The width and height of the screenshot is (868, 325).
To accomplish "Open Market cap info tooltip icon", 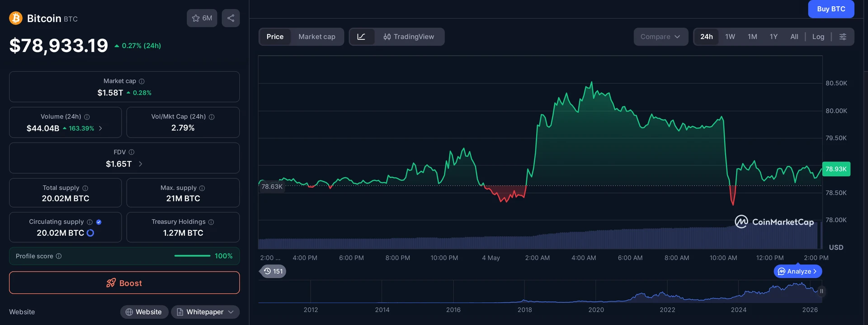I will [142, 81].
